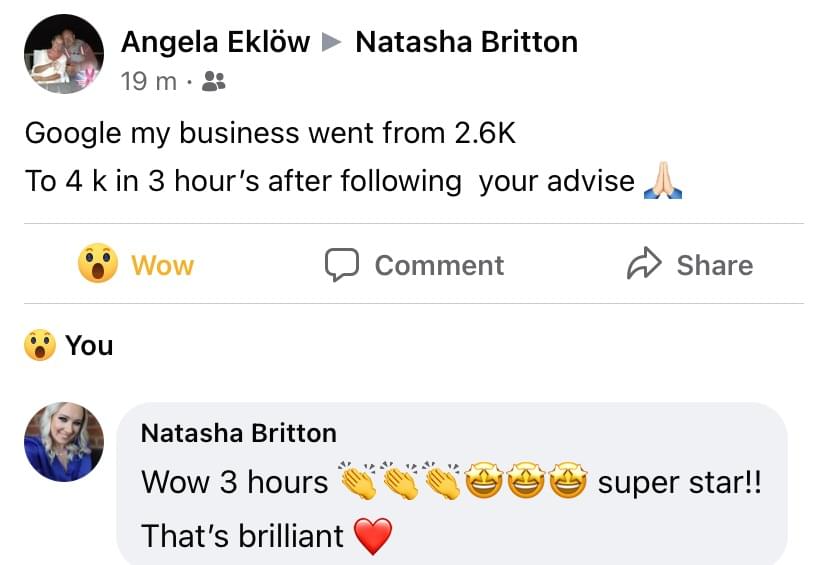
Task: Click the friends audience icon
Action: click(213, 82)
